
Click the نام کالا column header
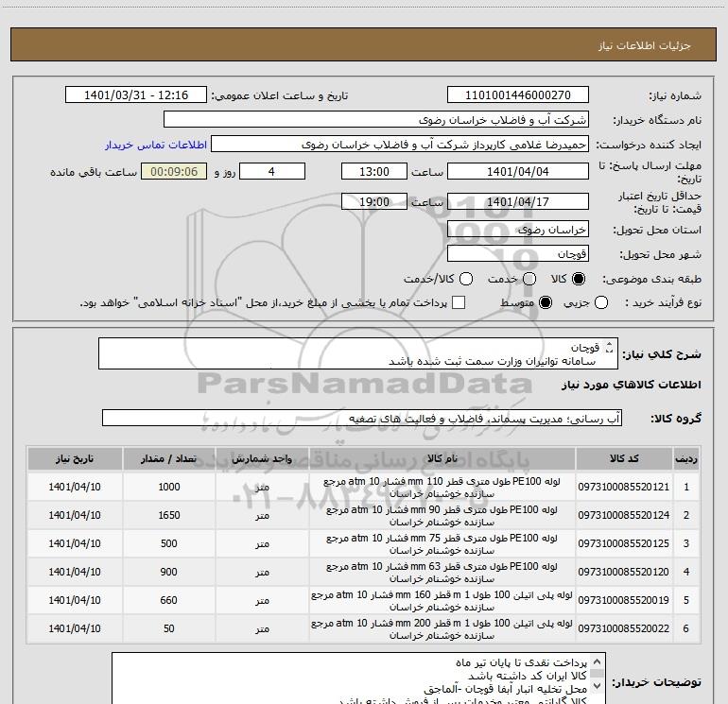(442, 458)
